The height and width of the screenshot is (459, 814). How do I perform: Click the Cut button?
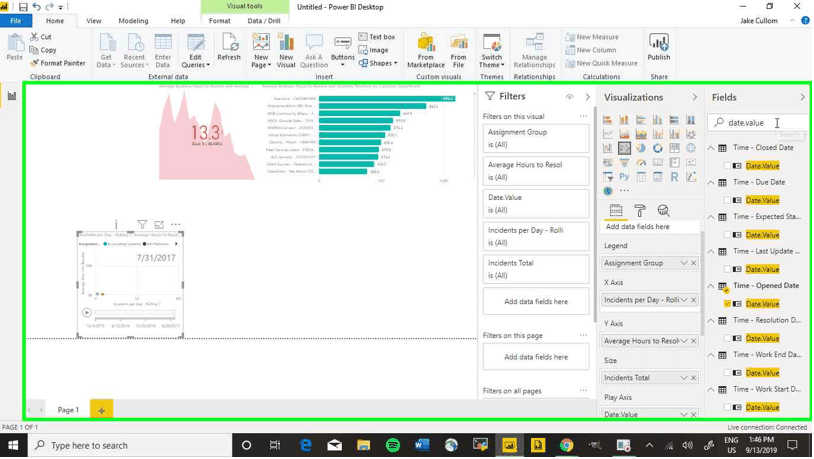point(40,37)
